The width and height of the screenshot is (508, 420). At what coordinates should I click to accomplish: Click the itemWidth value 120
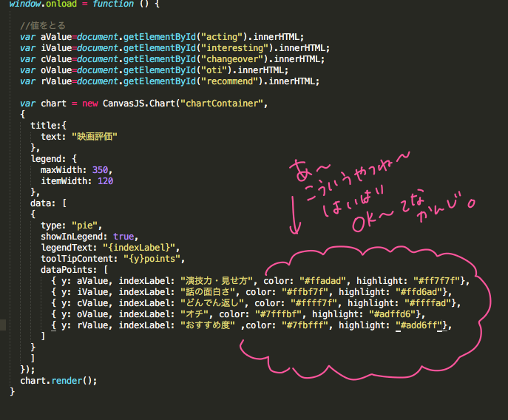(105, 181)
